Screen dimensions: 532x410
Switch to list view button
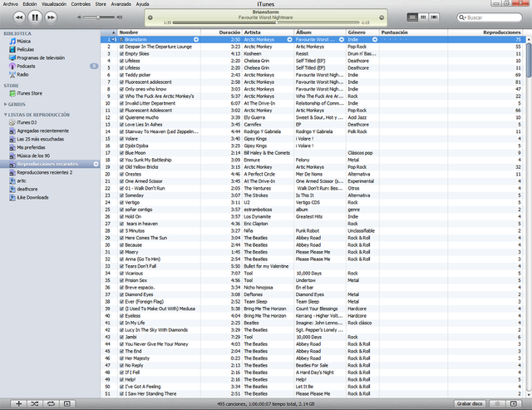[x=412, y=17]
